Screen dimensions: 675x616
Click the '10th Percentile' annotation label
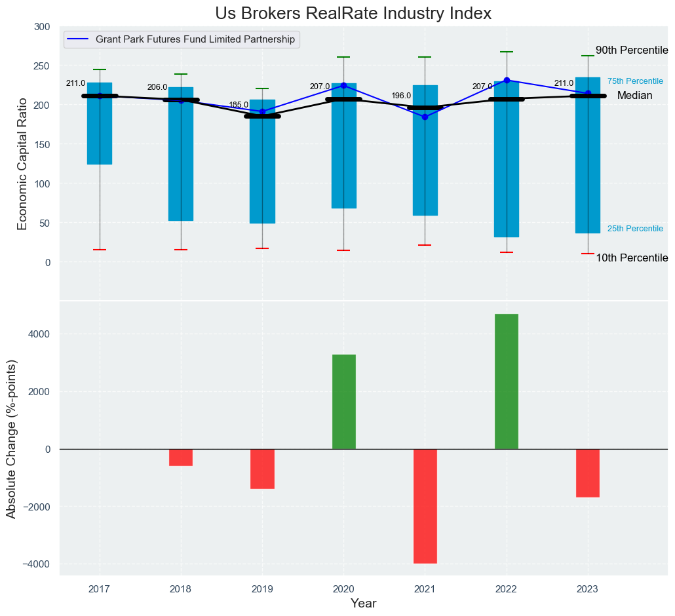[632, 258]
